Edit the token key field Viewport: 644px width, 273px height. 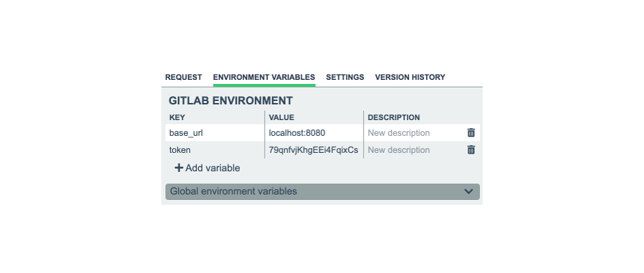(215, 150)
